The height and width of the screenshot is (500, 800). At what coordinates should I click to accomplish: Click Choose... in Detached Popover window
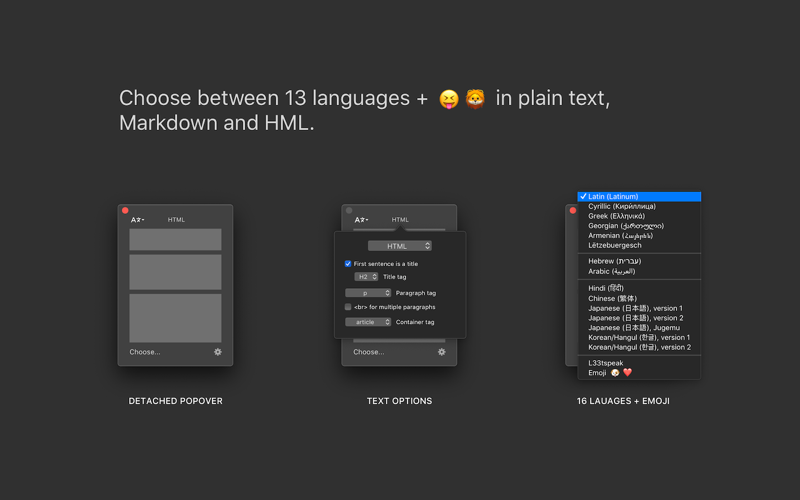145,352
